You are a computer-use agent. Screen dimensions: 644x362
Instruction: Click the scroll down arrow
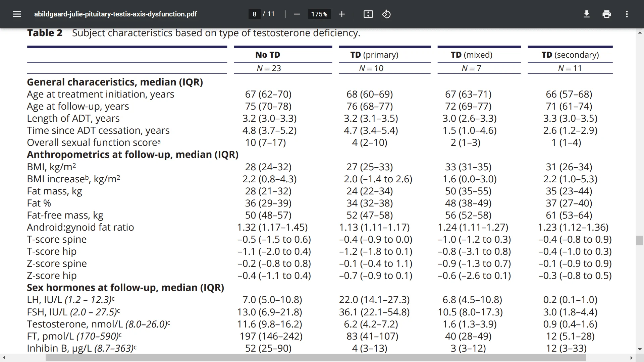(640, 349)
